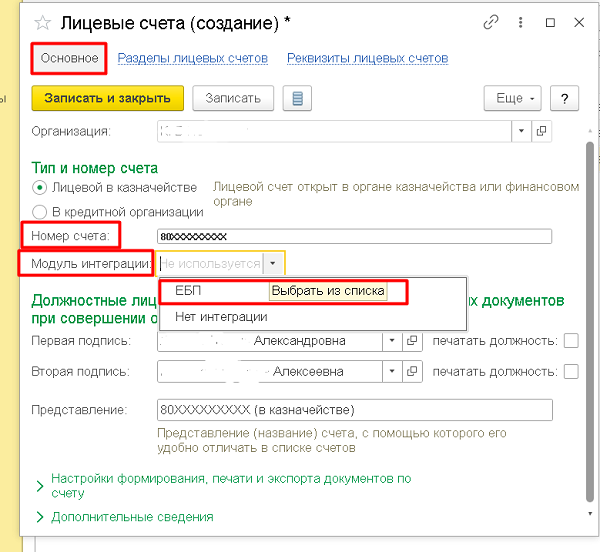Expand 'Модуль интеграции' dropdown arrow
The height and width of the screenshot is (552, 600).
[273, 264]
